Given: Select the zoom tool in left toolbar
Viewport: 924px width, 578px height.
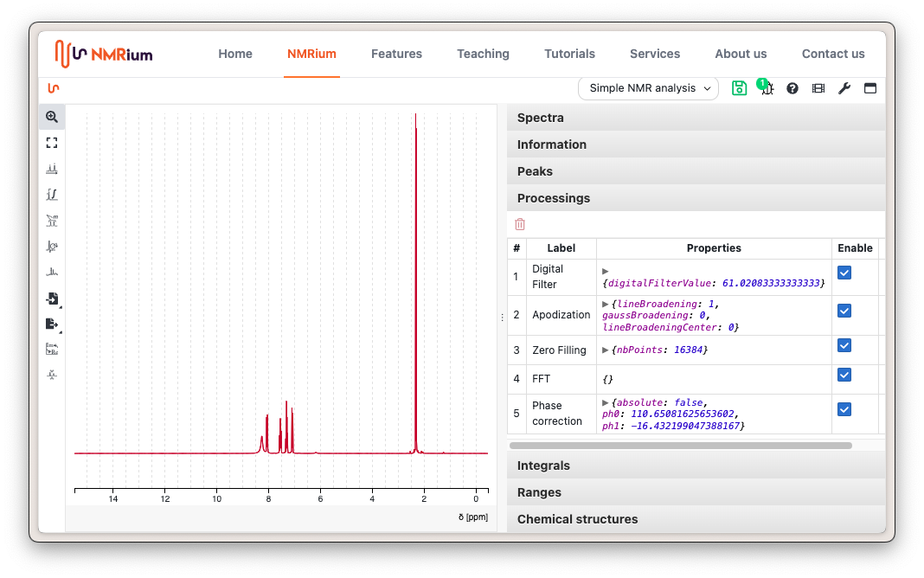Looking at the screenshot, I should pos(52,117).
